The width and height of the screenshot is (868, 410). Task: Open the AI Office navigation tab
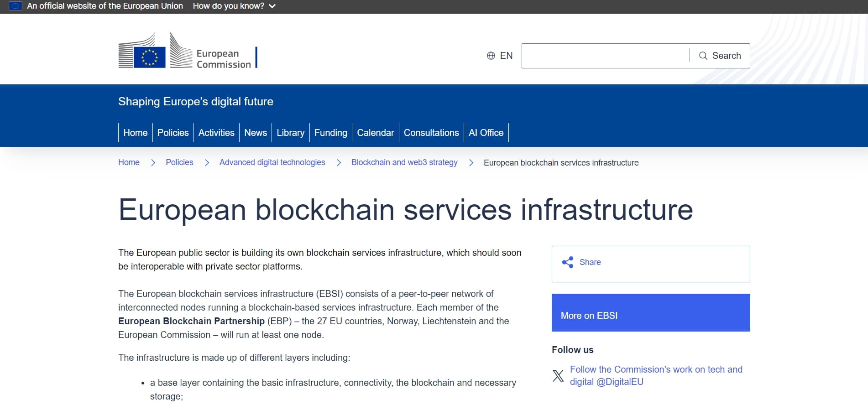(x=486, y=133)
